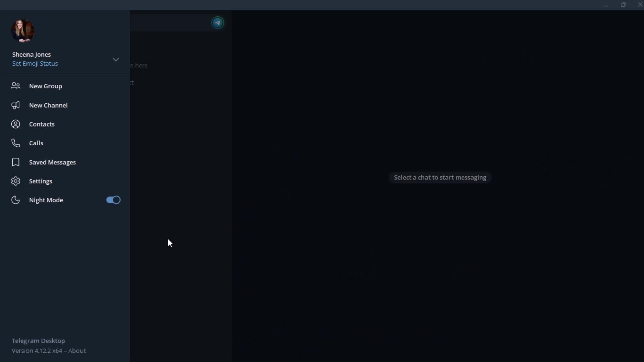
Task: Click the Select a chat prompt area
Action: [440, 177]
